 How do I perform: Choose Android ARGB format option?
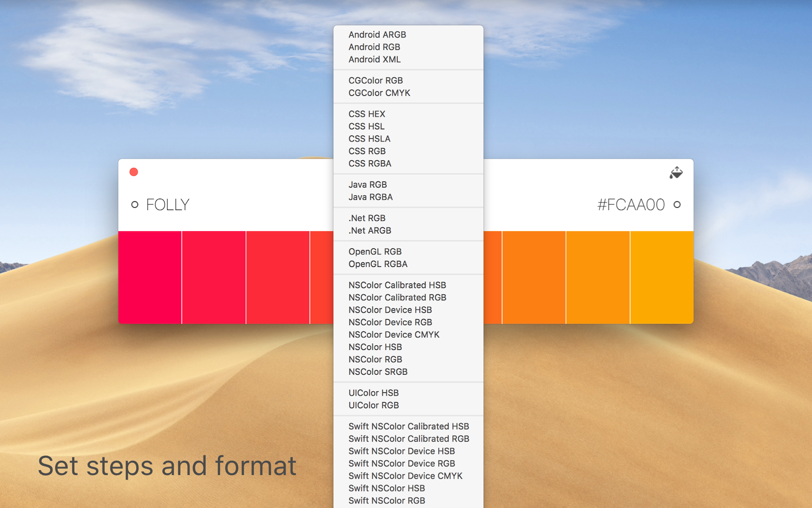(x=377, y=35)
